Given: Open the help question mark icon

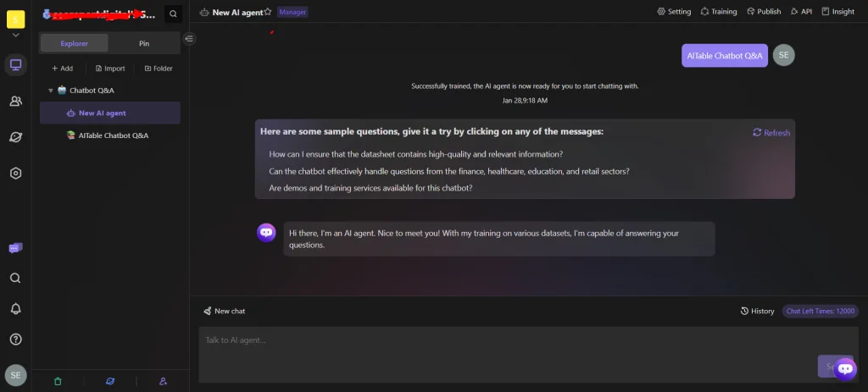Looking at the screenshot, I should pyautogui.click(x=15, y=339).
